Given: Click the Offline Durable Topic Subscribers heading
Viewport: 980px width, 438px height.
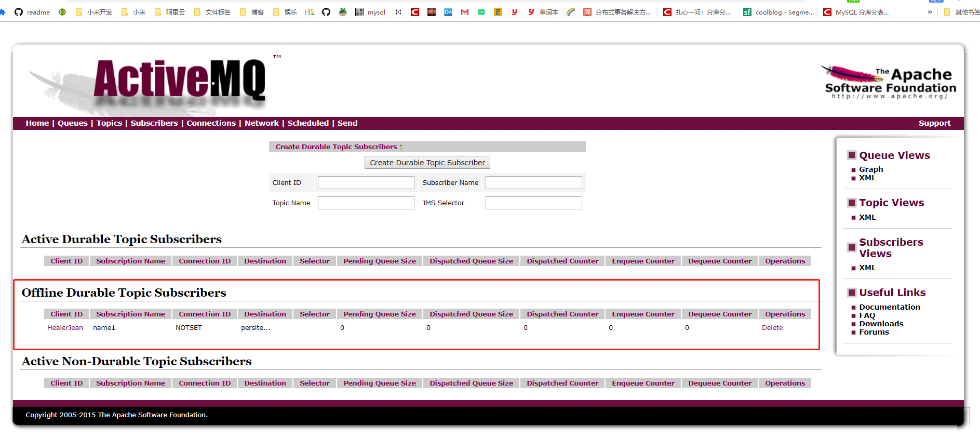Looking at the screenshot, I should [124, 293].
